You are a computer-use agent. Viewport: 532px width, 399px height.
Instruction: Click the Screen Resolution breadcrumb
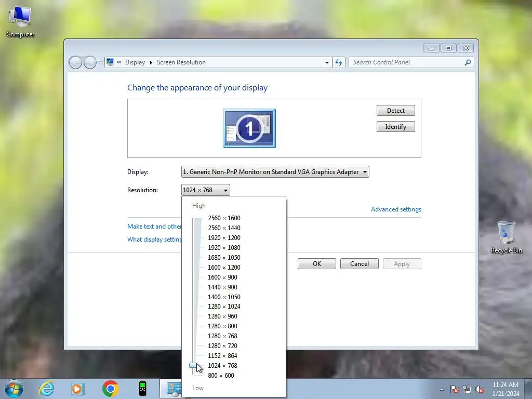pos(181,62)
